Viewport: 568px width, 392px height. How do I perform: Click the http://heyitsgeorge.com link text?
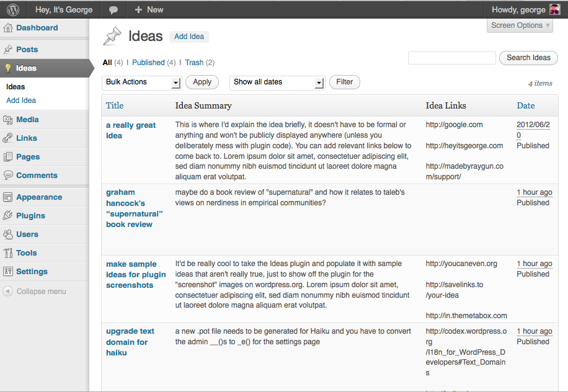point(464,146)
